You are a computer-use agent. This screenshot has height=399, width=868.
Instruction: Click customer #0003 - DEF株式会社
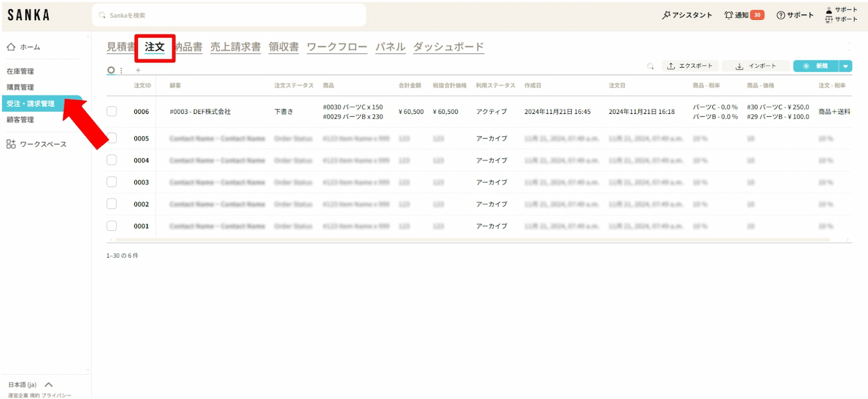tap(200, 112)
